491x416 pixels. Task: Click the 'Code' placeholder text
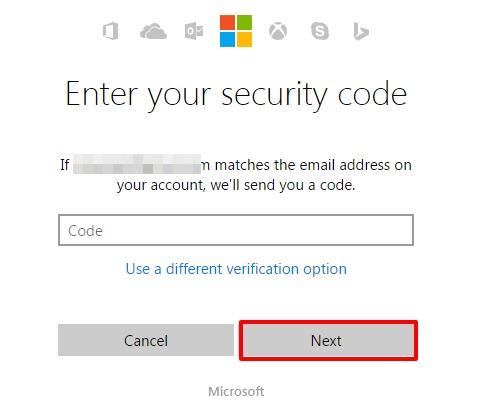(85, 231)
